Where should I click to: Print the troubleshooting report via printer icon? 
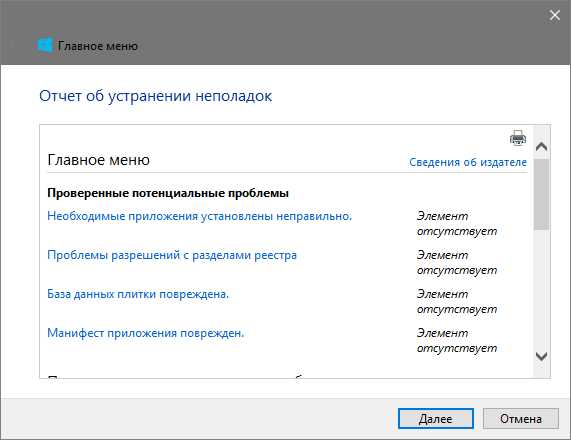(518, 137)
